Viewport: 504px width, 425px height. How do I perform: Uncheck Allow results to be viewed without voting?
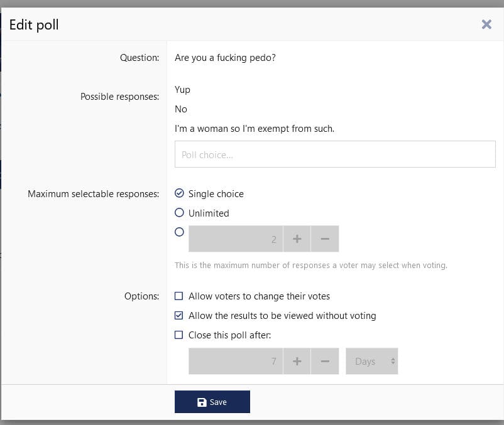point(179,316)
